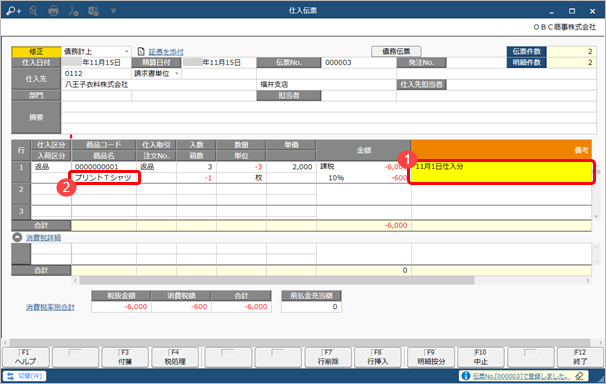Screen dimensions: 606x384
Task: Click the F1 ヘルプ function button
Action: pos(26,357)
